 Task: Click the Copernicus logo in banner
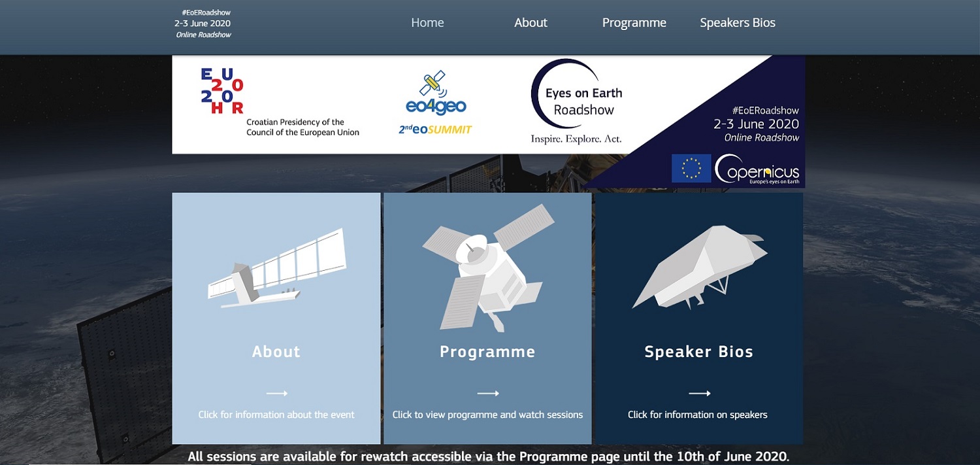coord(757,169)
